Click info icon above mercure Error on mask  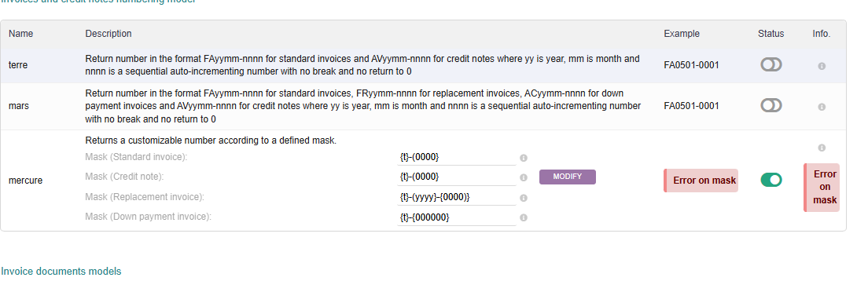tap(822, 148)
